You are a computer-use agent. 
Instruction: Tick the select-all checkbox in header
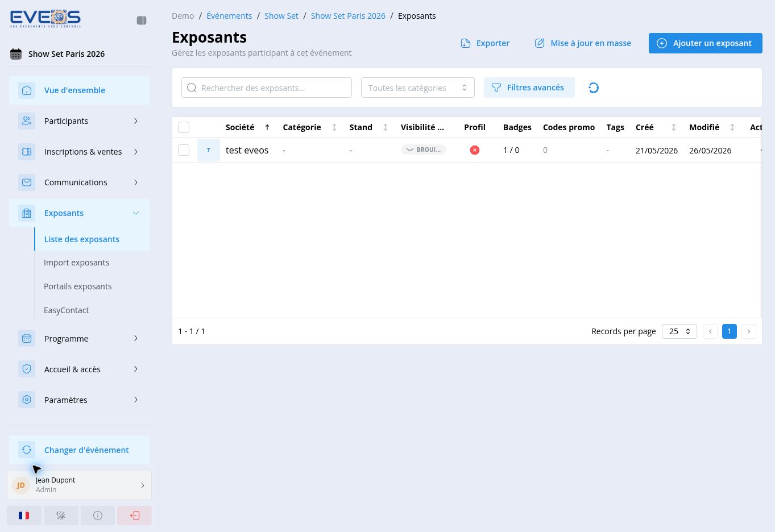point(184,127)
